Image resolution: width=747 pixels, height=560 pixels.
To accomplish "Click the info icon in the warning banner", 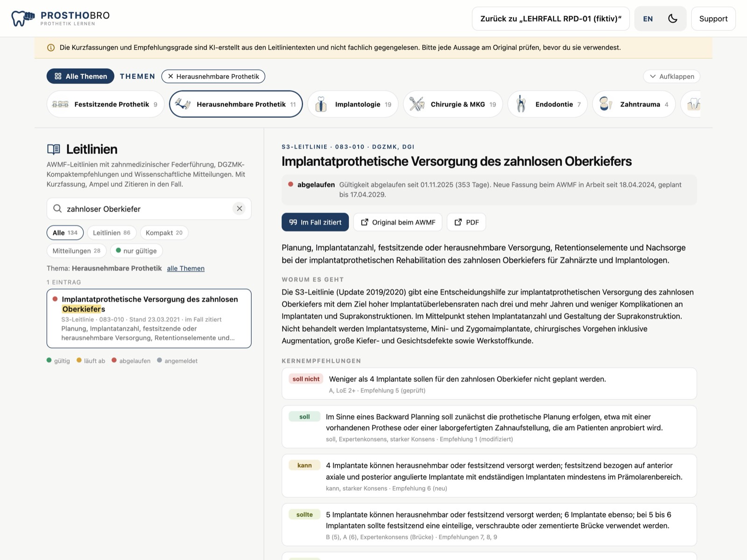I will tap(51, 48).
